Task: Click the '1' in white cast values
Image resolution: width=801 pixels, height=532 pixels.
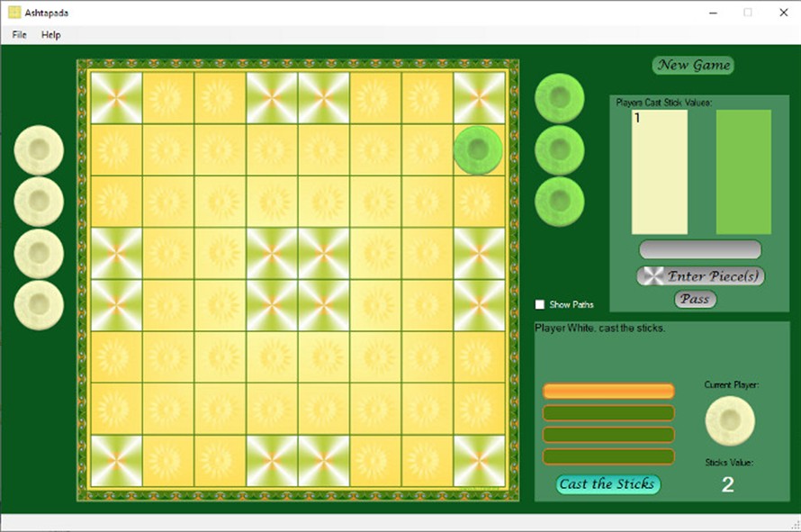Action: coord(637,118)
